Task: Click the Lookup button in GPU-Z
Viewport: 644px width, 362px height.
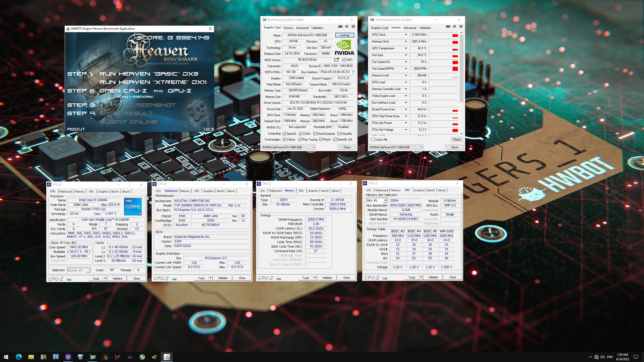Action: pyautogui.click(x=345, y=35)
